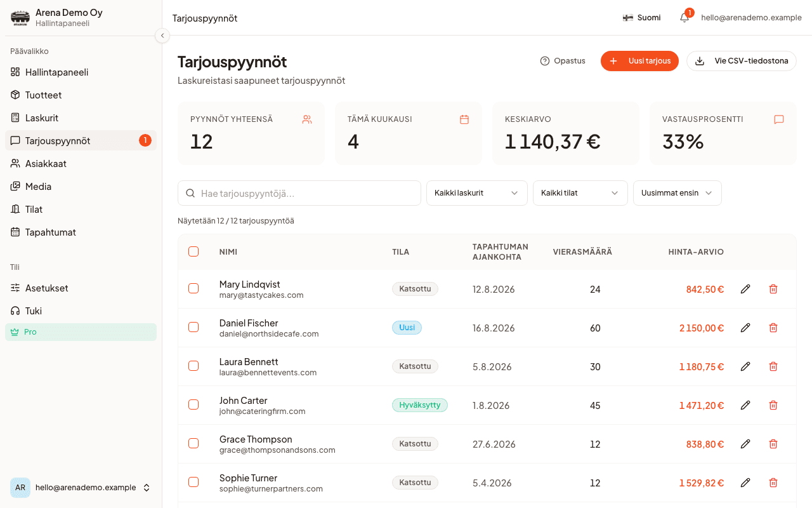Tick the checkbox for John Carter
Image resolution: width=812 pixels, height=508 pixels.
point(193,405)
